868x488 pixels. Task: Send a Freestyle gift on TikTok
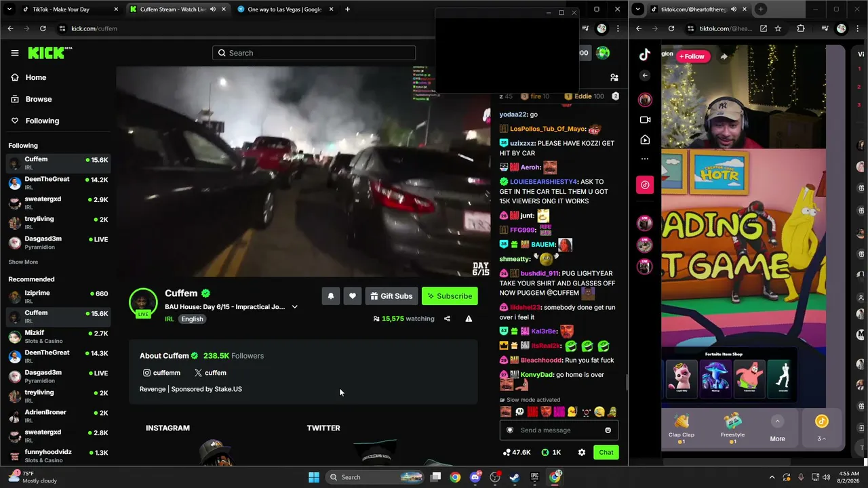[x=732, y=429]
